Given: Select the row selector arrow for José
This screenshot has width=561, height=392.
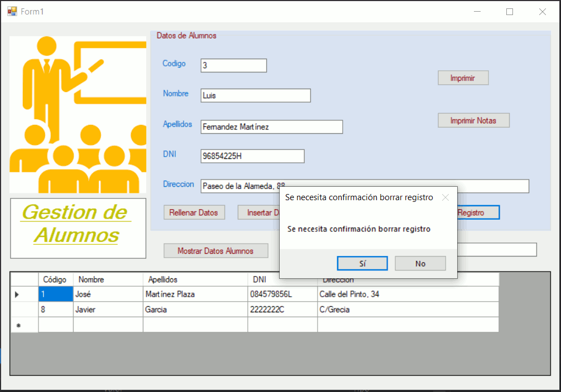Looking at the screenshot, I should 25,294.
